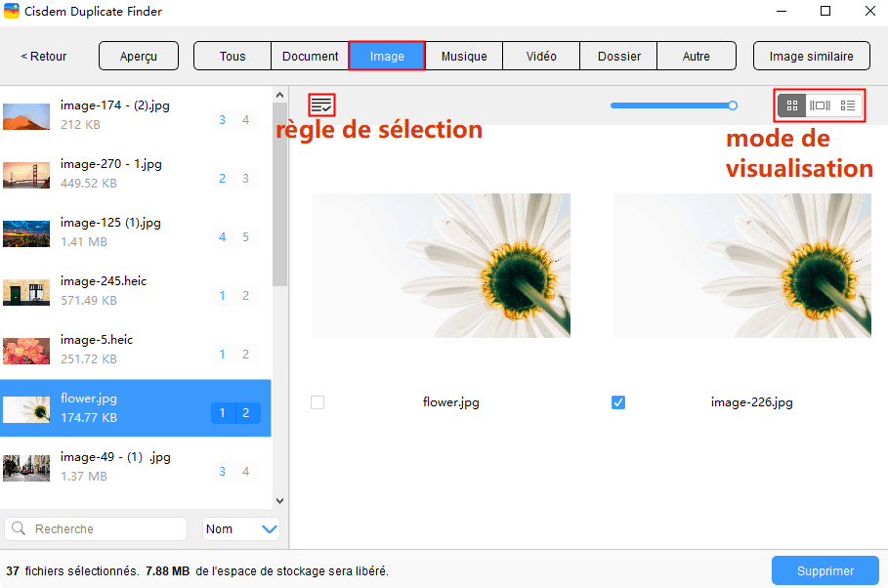
Task: Uncheck the image-226.jpg duplicate
Action: [617, 401]
